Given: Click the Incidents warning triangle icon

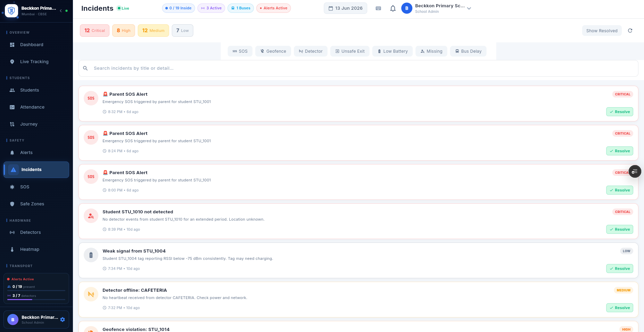Looking at the screenshot, I should 13,170.
